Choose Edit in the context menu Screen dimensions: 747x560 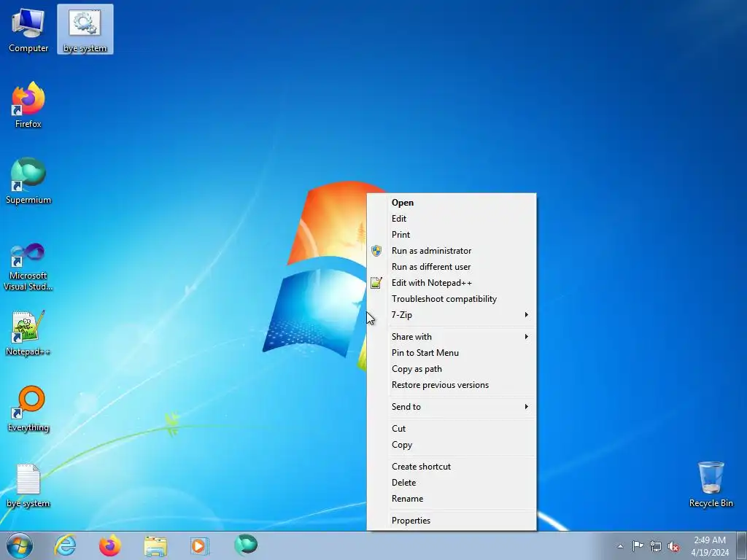pyautogui.click(x=451, y=219)
